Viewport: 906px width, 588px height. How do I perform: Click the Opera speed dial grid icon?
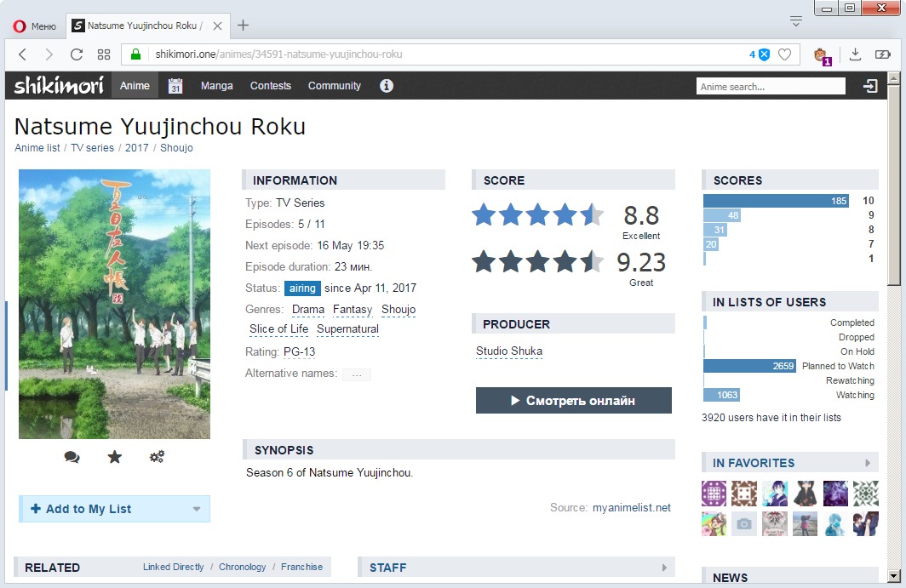tap(104, 54)
